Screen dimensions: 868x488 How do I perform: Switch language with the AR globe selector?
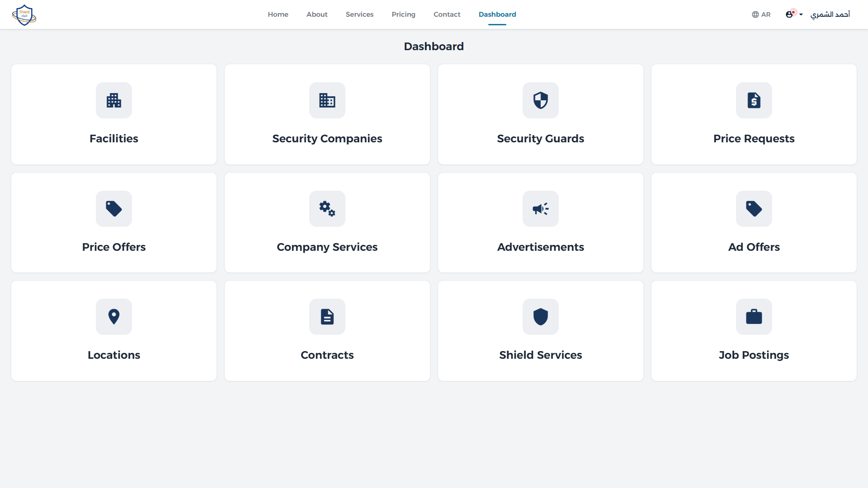pos(761,14)
